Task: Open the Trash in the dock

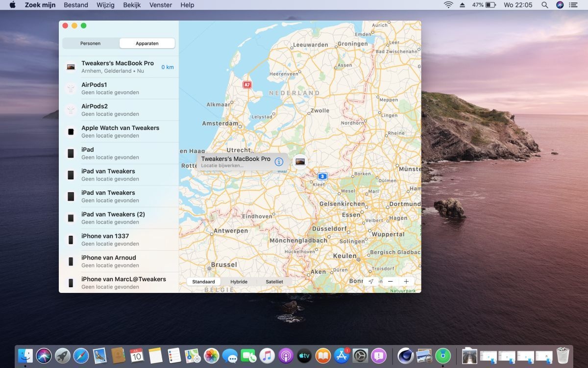Action: [563, 356]
